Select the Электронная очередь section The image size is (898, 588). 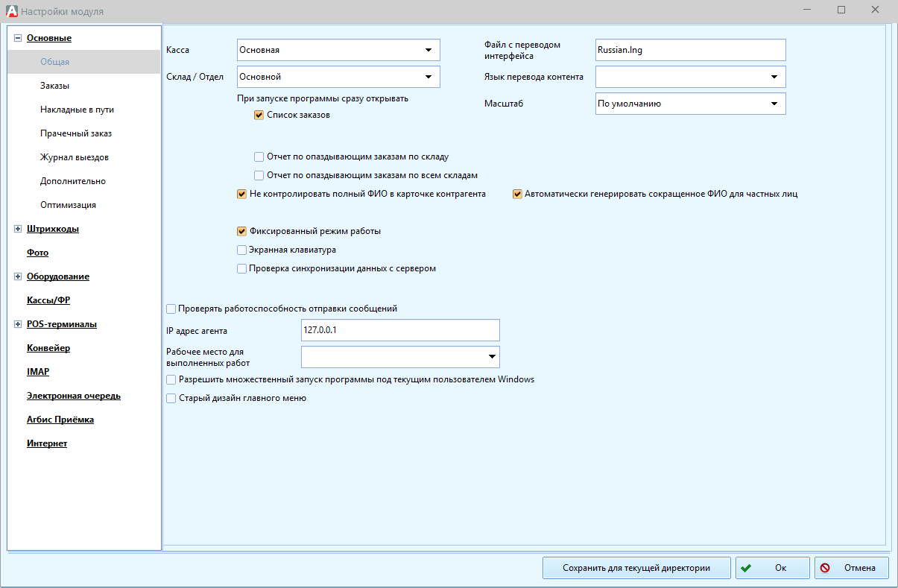coord(74,396)
